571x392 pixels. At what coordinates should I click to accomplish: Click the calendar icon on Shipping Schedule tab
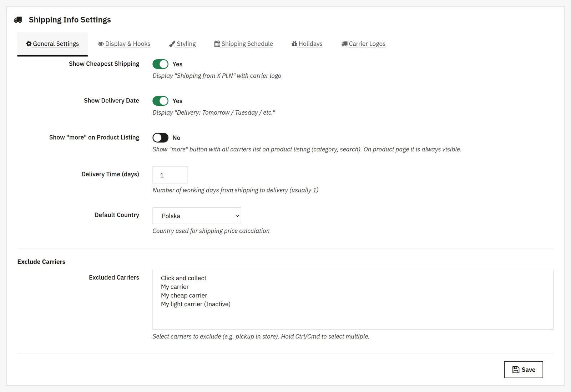click(x=217, y=44)
